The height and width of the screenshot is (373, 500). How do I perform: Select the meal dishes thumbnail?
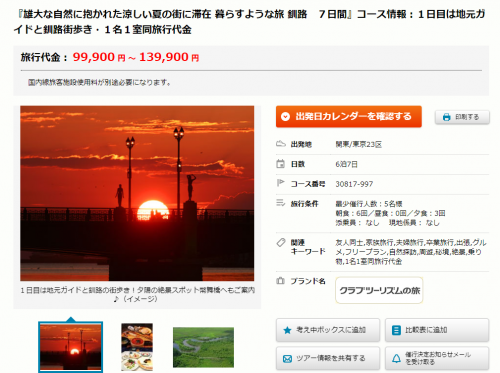tap(137, 347)
